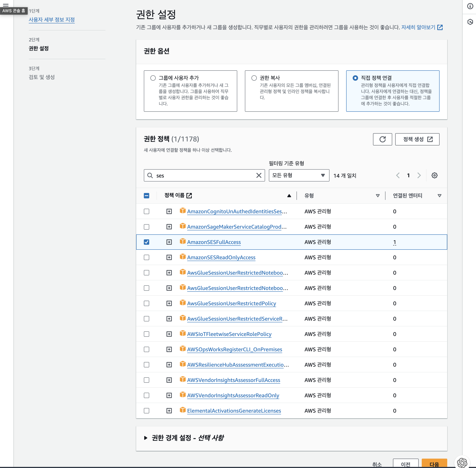476x468 pixels.
Task: Click the policy icon beside AmazonCognitoUnAuthedIdentitiesSes
Action: pyautogui.click(x=183, y=210)
